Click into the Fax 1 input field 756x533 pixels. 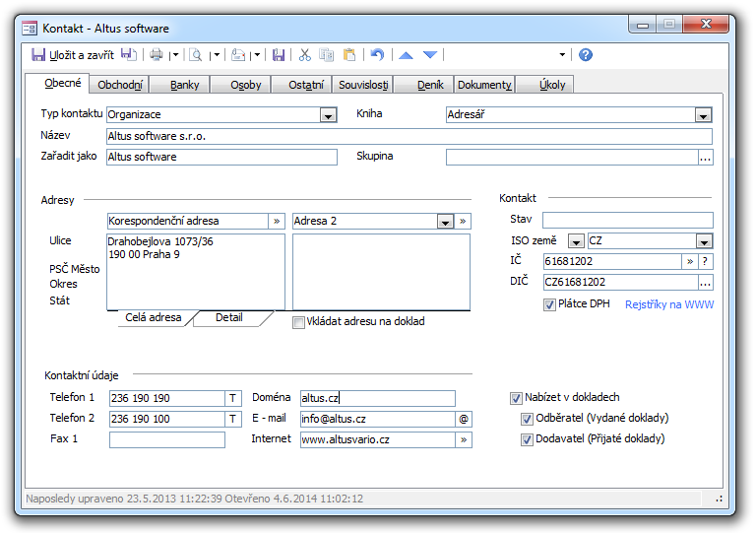tap(167, 439)
